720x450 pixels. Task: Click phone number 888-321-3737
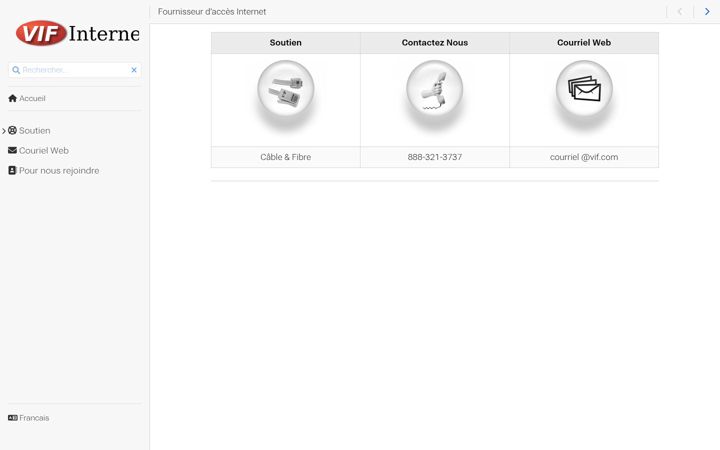(x=435, y=157)
